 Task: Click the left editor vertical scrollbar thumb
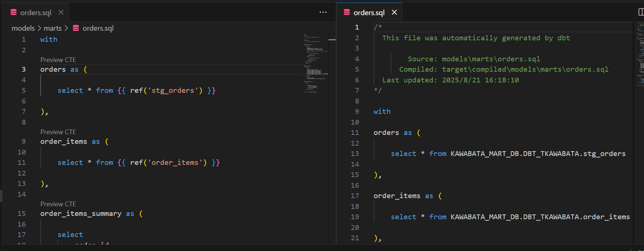pos(332,40)
